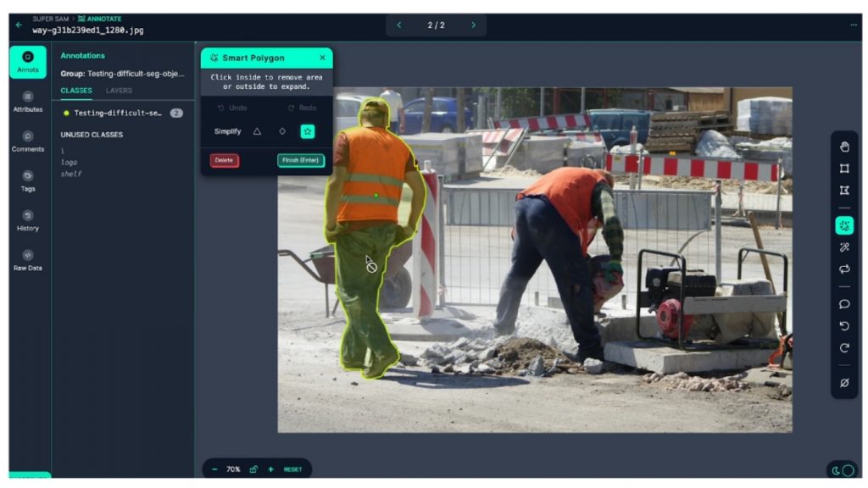Go to previous image with left arrow
Screen dimensions: 868x488
[x=399, y=25]
